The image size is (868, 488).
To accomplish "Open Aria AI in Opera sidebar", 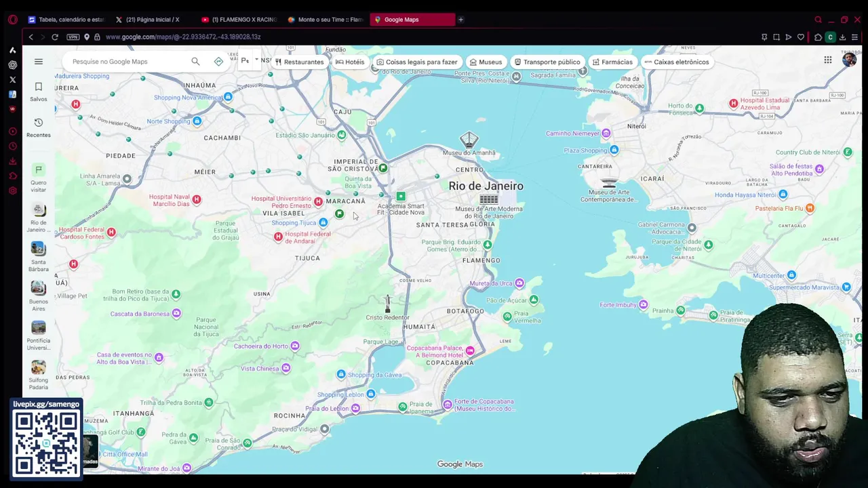I will [x=12, y=50].
